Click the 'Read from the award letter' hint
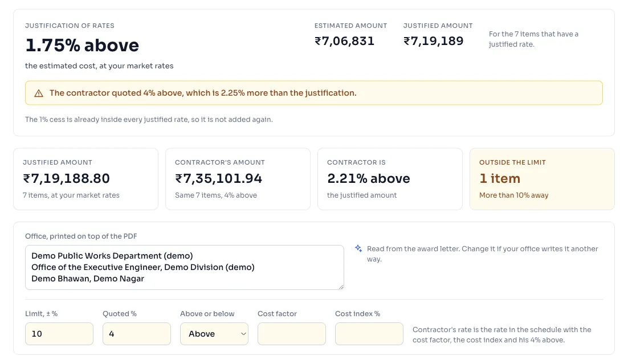This screenshot has height=364, width=620. [483, 253]
